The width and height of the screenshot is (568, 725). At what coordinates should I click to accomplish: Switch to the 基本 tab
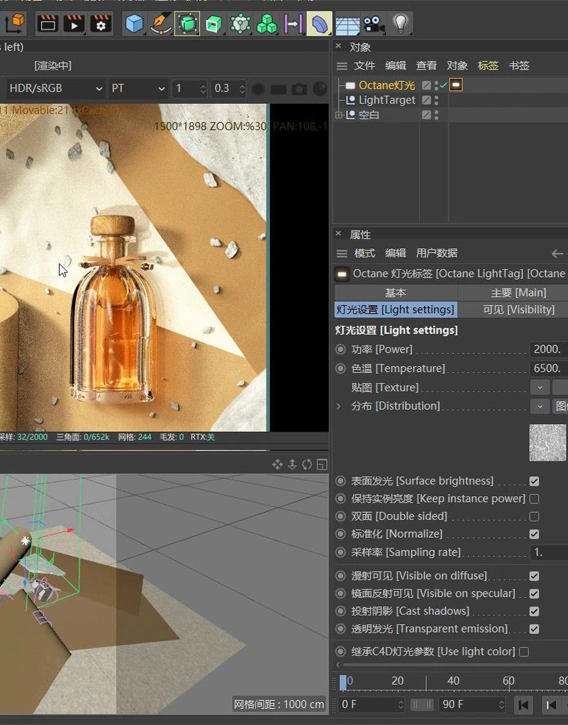pos(395,293)
